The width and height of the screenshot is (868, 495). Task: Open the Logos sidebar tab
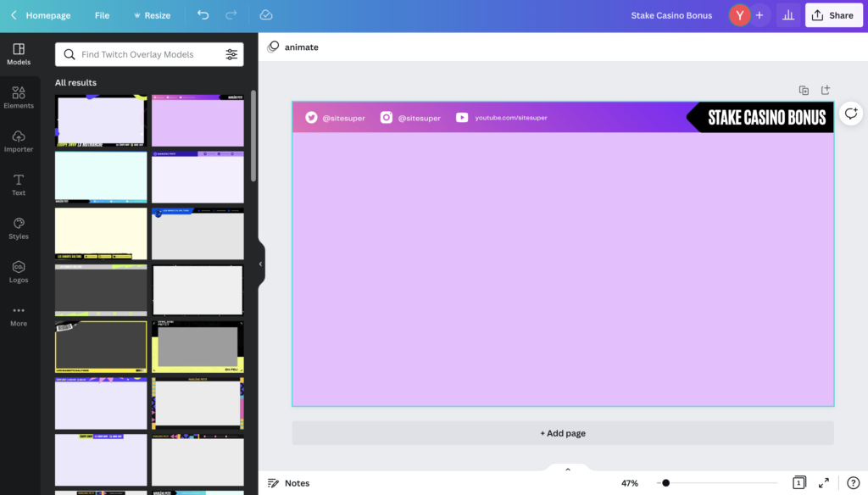point(19,272)
